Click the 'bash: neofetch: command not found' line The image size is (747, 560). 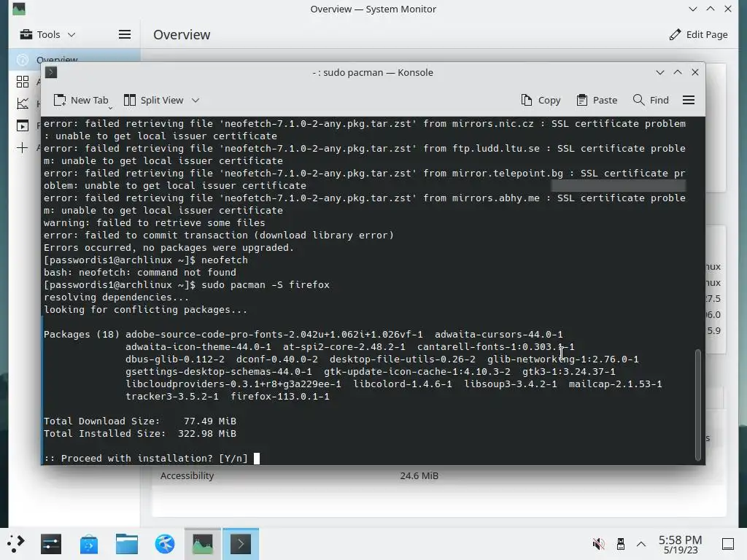[140, 273]
